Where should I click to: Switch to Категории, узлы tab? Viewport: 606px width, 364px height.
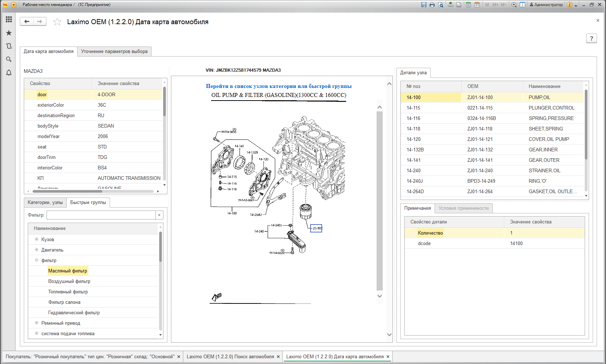pyautogui.click(x=45, y=203)
